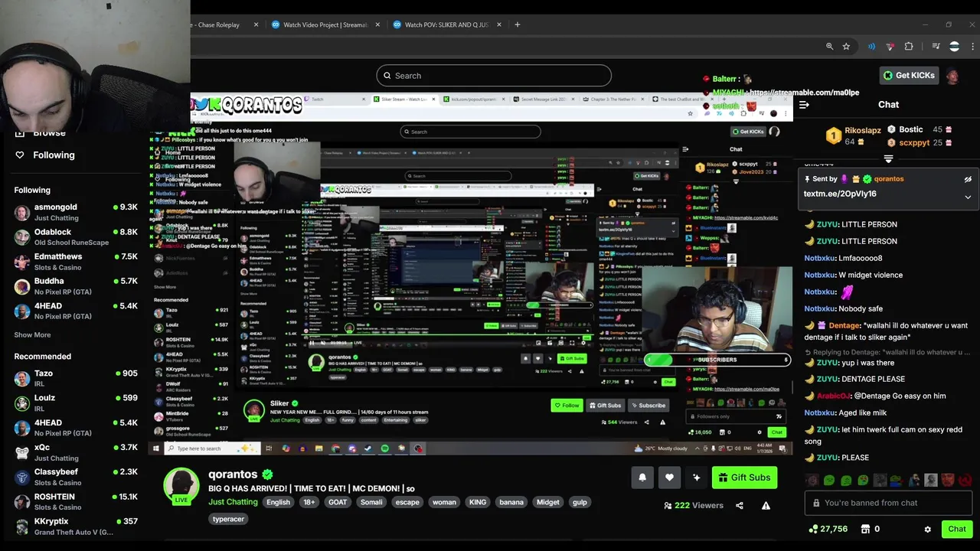The image size is (980, 551).
Task: Share the stream with the share icon
Action: [x=740, y=505]
